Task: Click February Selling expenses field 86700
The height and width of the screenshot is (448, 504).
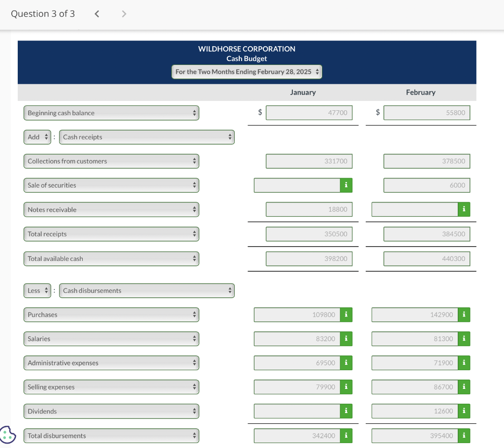Action: pos(414,387)
